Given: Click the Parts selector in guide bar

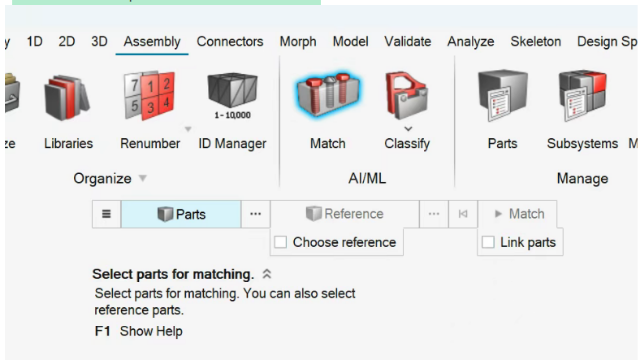Looking at the screenshot, I should [181, 214].
